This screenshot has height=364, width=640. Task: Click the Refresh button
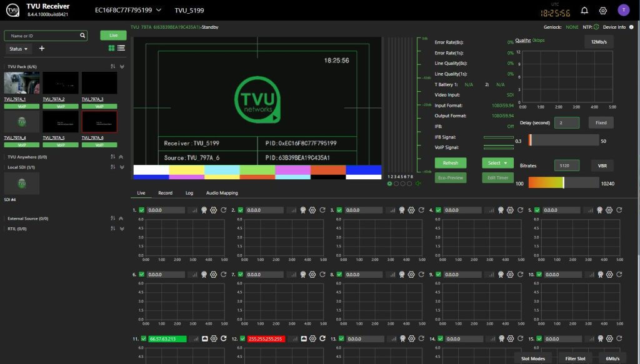pyautogui.click(x=451, y=163)
